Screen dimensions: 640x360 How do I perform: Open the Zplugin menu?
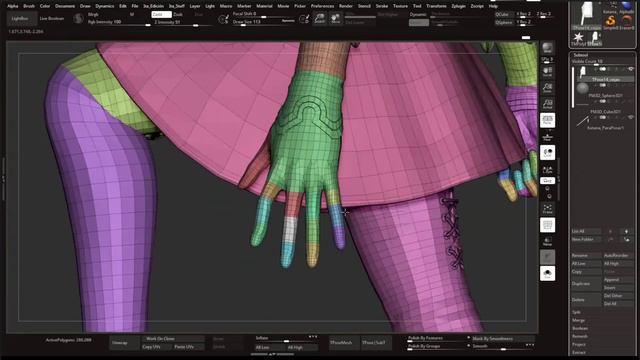point(458,6)
